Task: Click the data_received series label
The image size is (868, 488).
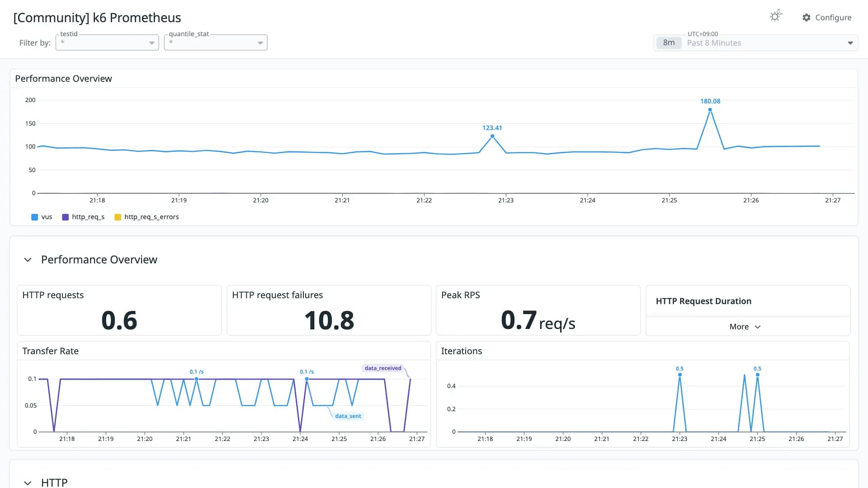Action: pyautogui.click(x=382, y=368)
